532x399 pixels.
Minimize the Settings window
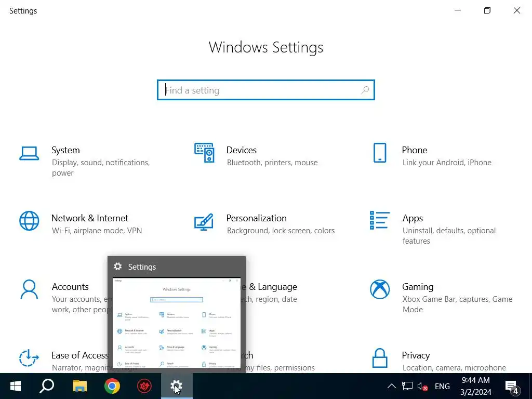tap(458, 10)
